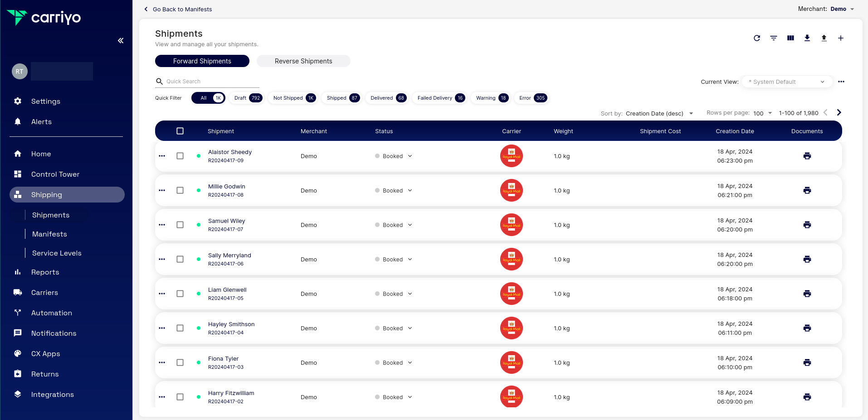This screenshot has height=420, width=868.
Task: Switch to the Reverse Shipments tab
Action: (303, 61)
